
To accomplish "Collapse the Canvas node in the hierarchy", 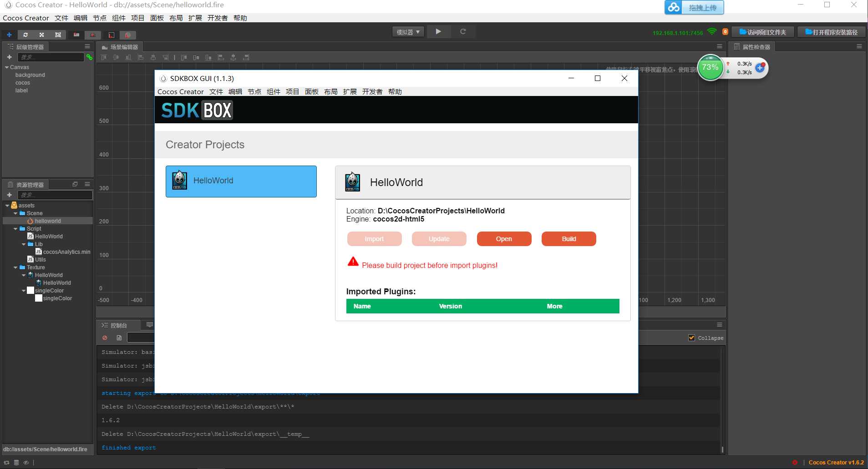I will 7,67.
